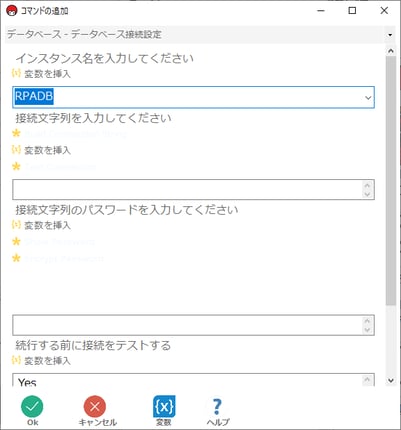
Task: Click 変数を挿入 under the password label
Action: point(41,225)
